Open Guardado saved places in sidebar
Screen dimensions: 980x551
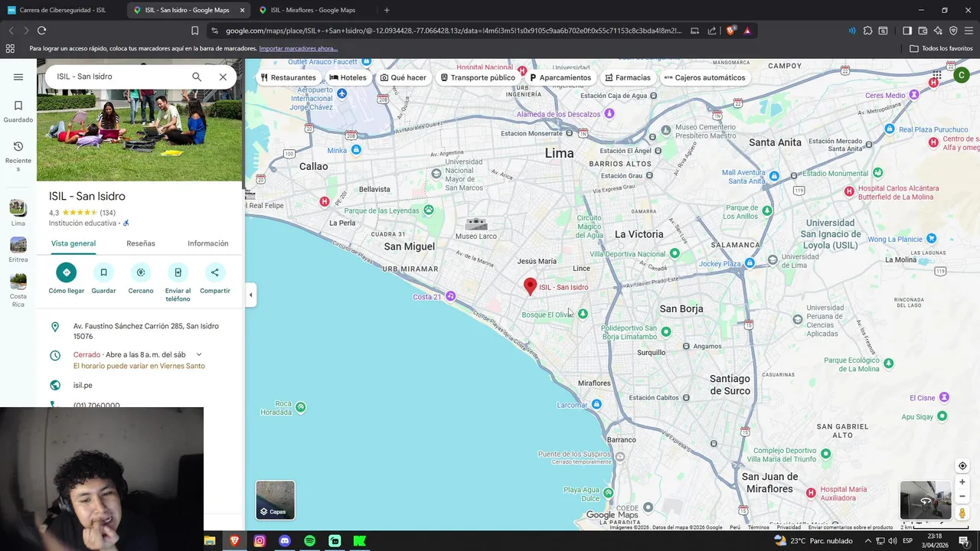pos(18,111)
